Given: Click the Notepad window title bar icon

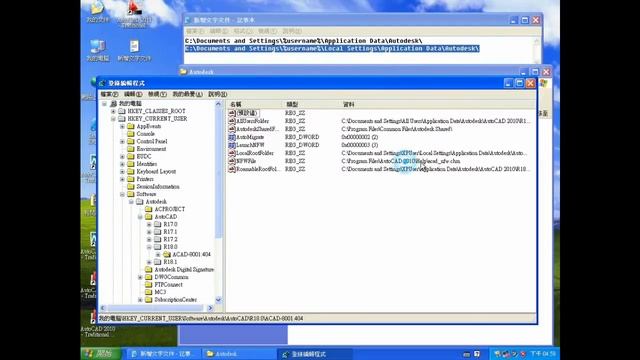Looking at the screenshot, I should click(188, 20).
